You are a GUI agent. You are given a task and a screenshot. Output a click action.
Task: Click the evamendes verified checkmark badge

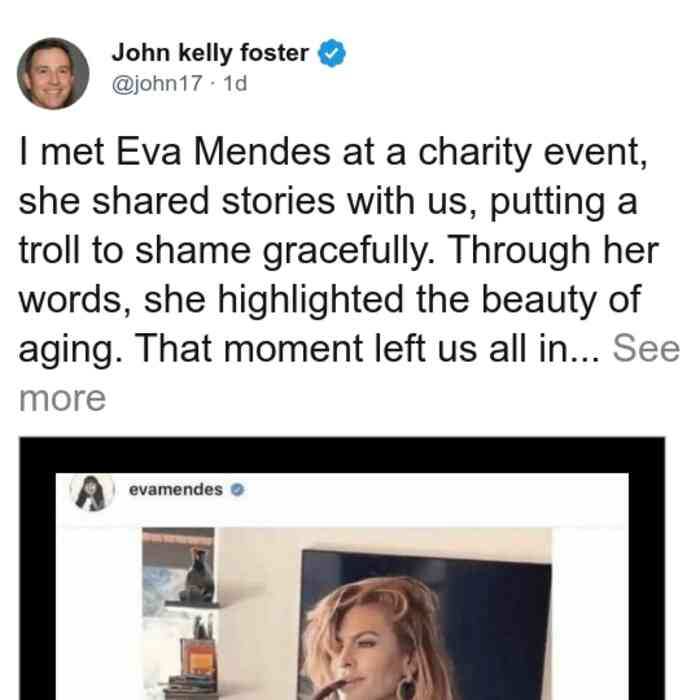(x=238, y=490)
